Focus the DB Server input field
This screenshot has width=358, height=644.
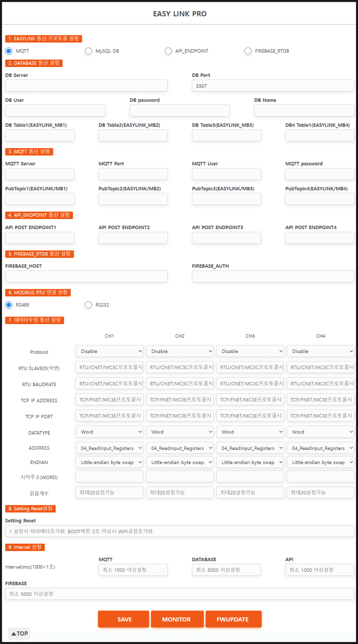86,86
